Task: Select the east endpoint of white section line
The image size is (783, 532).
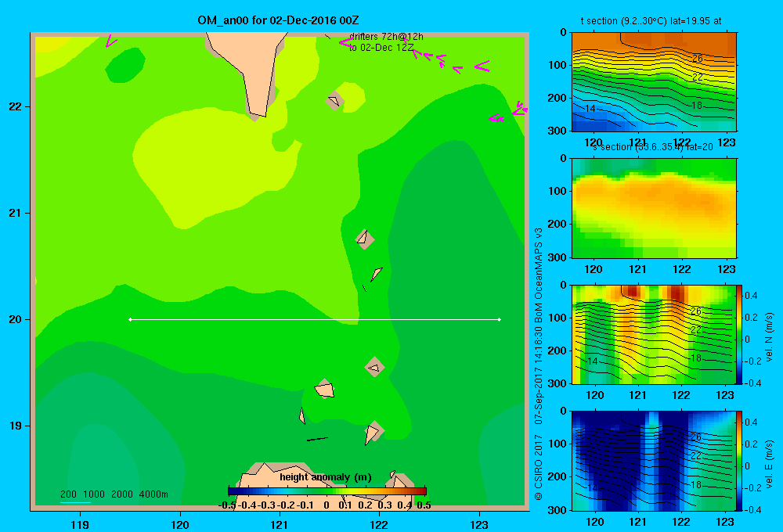Action: coord(500,319)
